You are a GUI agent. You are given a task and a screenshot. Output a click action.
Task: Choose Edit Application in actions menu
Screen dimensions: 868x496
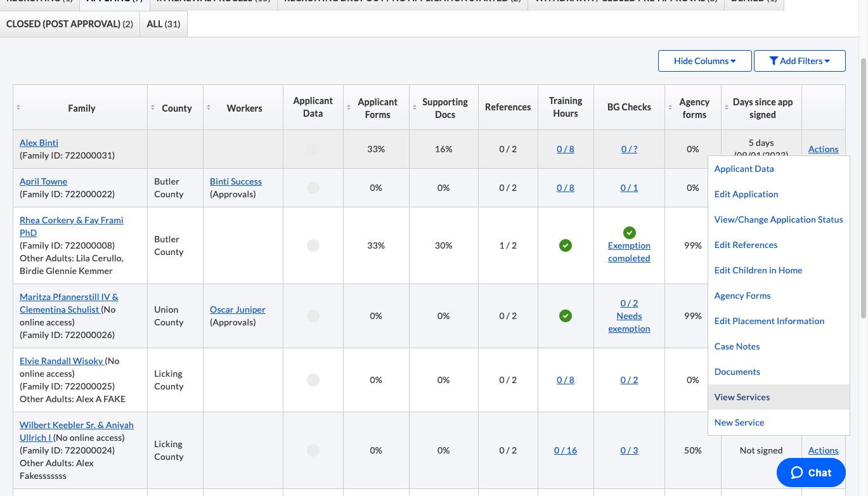[779, 194]
